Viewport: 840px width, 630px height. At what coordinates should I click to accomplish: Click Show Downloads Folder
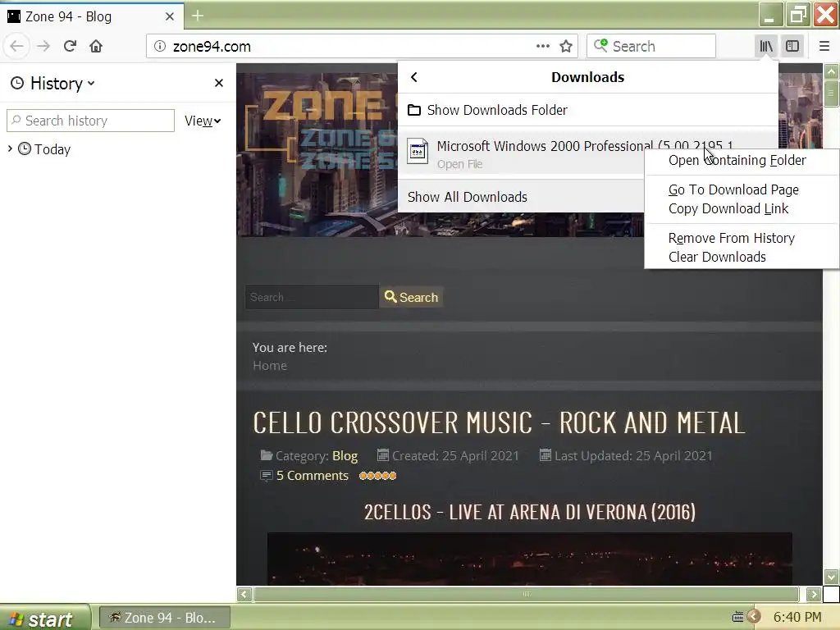coord(587,110)
